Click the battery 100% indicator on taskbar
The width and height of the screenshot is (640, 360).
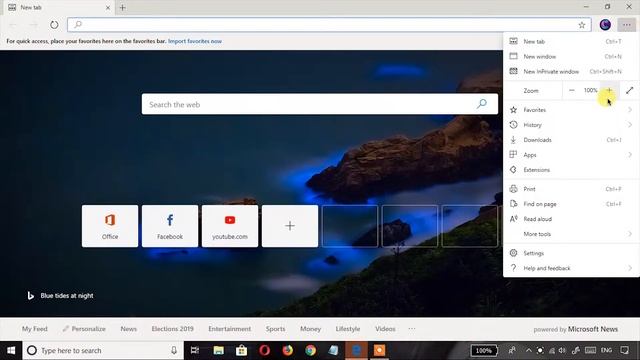click(x=484, y=350)
